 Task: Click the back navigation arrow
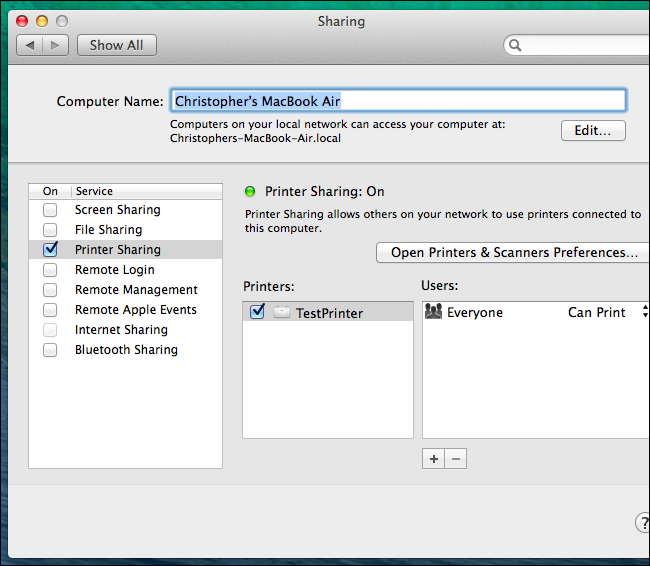click(x=30, y=45)
